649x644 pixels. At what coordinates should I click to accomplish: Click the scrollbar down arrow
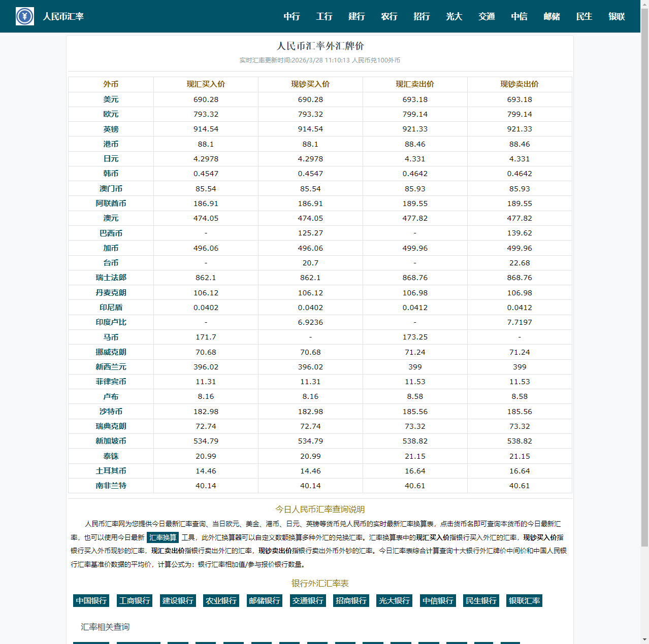(644, 639)
